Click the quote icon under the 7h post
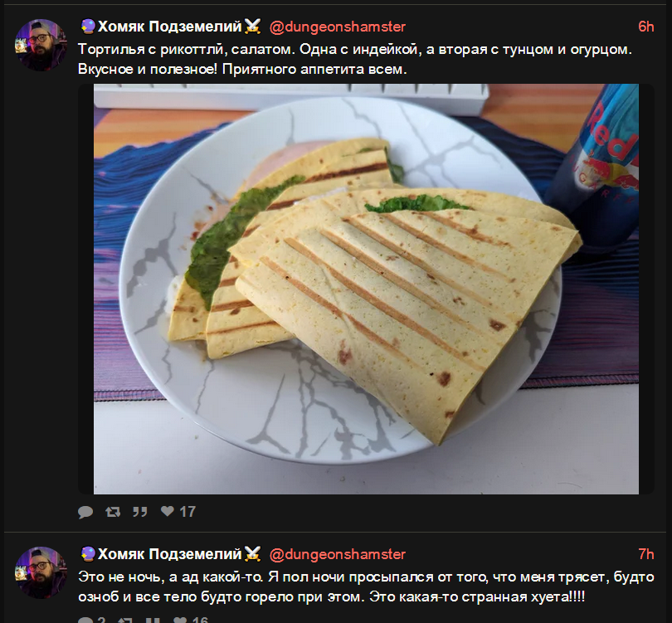 point(152,620)
